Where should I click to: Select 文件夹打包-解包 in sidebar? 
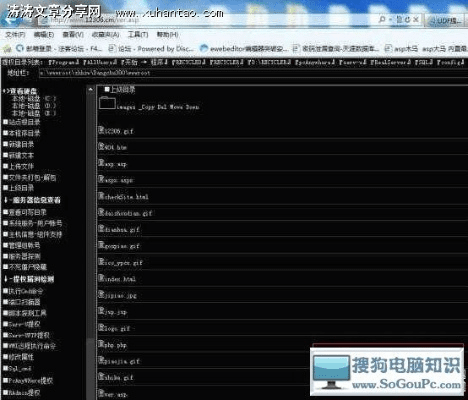tap(30, 178)
